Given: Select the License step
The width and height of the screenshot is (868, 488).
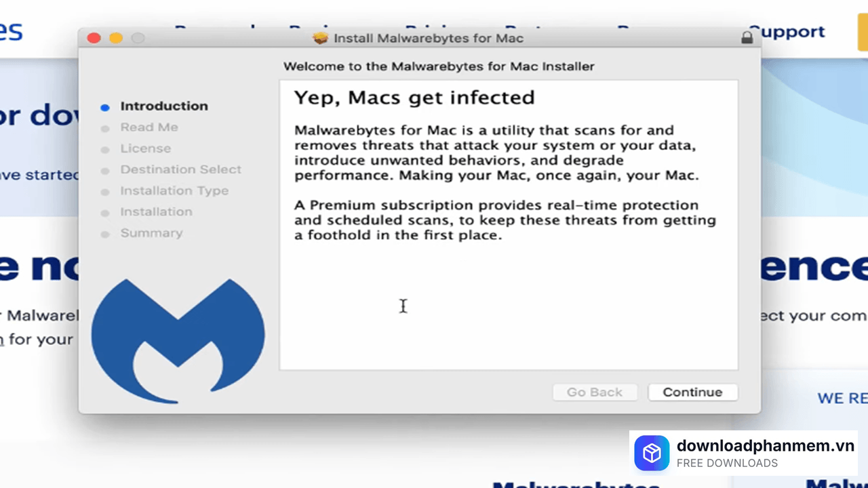Looking at the screenshot, I should 146,148.
